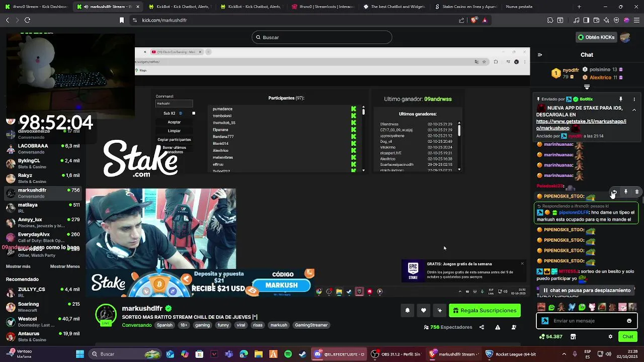Open Windows Start menu
Viewport: 644px width, 362px height.
(x=79, y=354)
